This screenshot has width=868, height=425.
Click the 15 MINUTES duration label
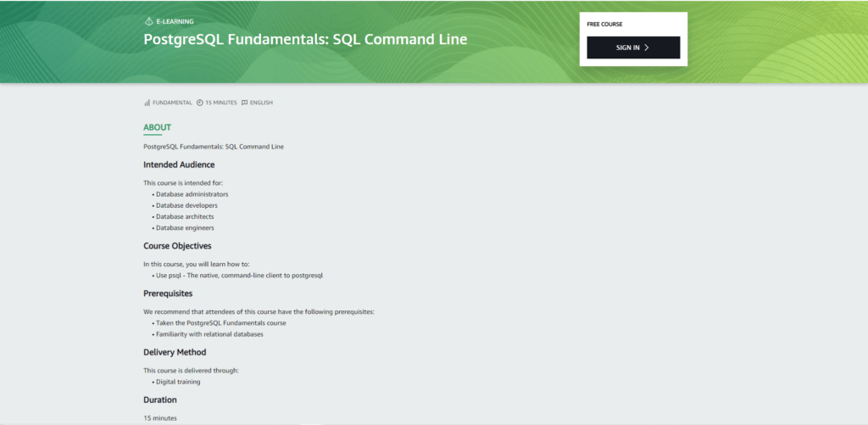[x=220, y=103]
